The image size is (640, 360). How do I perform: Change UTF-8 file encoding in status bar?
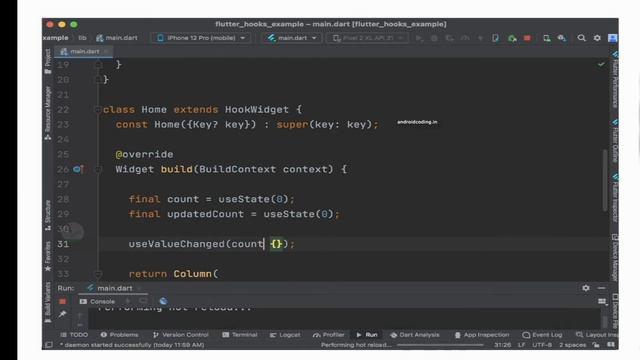pos(542,345)
